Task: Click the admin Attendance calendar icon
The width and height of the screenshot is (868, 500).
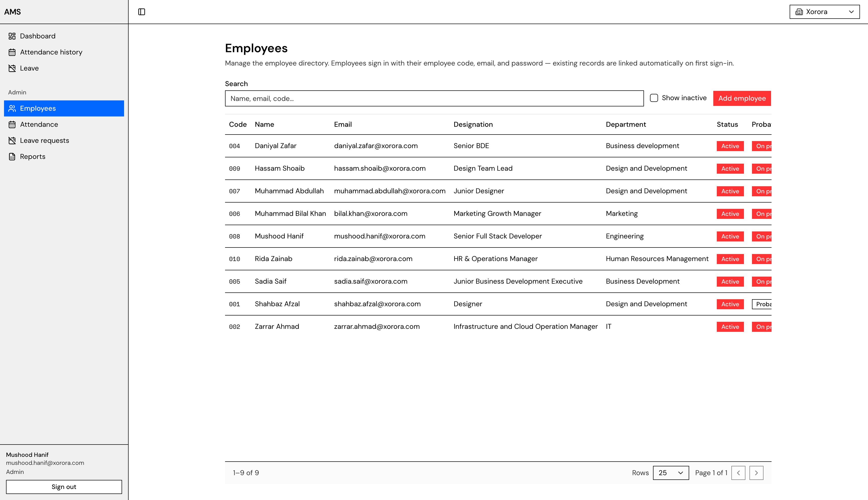Action: tap(12, 125)
